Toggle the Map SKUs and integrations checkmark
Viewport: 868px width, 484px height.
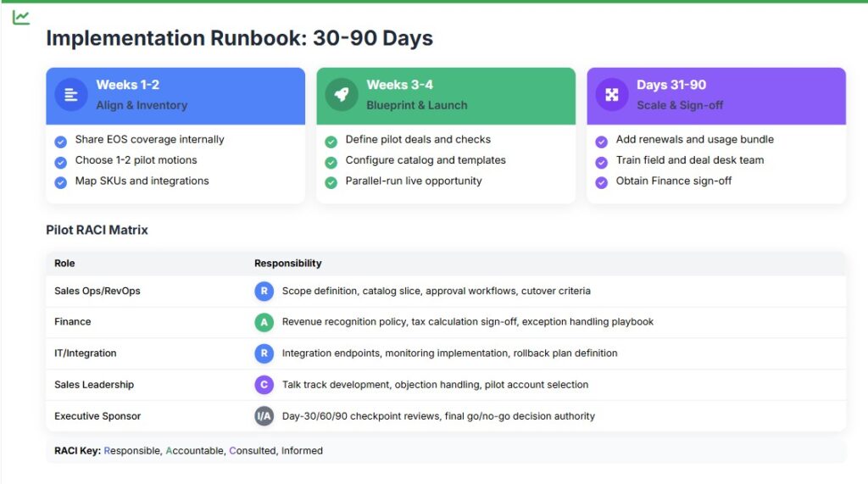[x=60, y=182]
